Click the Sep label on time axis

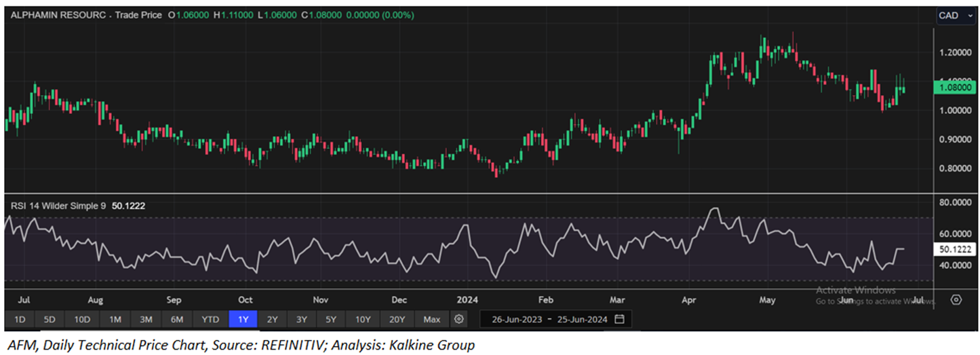[x=174, y=299]
